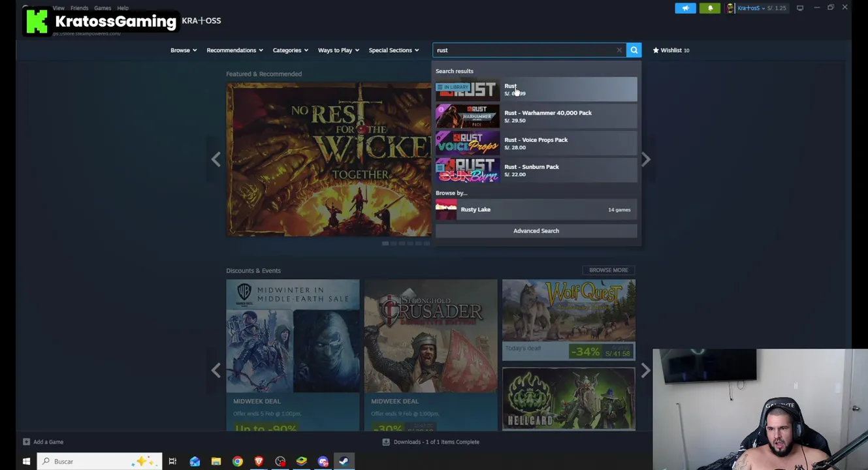
Task: Open the Browse dropdown
Action: [184, 50]
